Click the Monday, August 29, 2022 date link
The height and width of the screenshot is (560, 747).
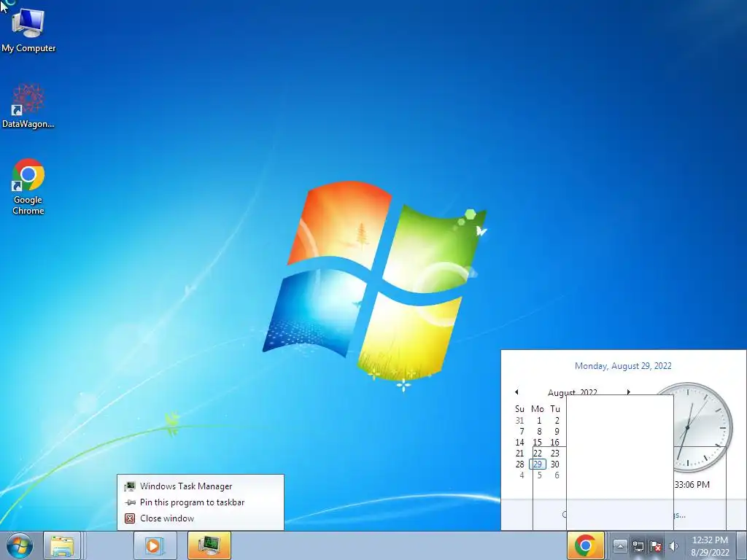coord(623,366)
